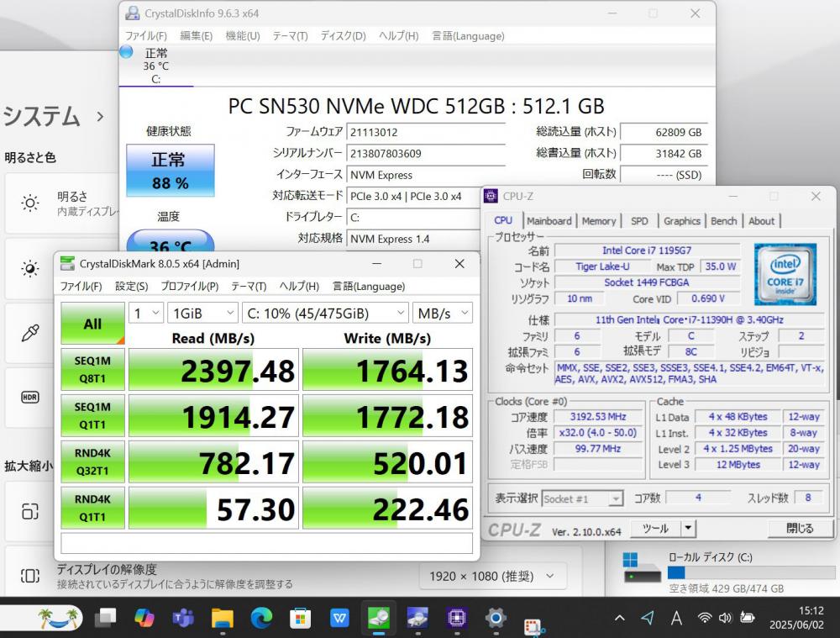This screenshot has width=840, height=638.
Task: Open the MB/s unit dropdown
Action: point(443,313)
